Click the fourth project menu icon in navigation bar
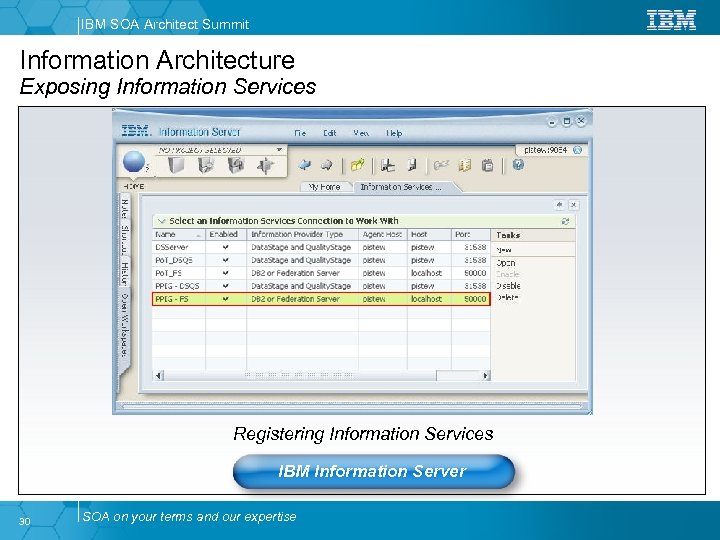 [x=265, y=165]
